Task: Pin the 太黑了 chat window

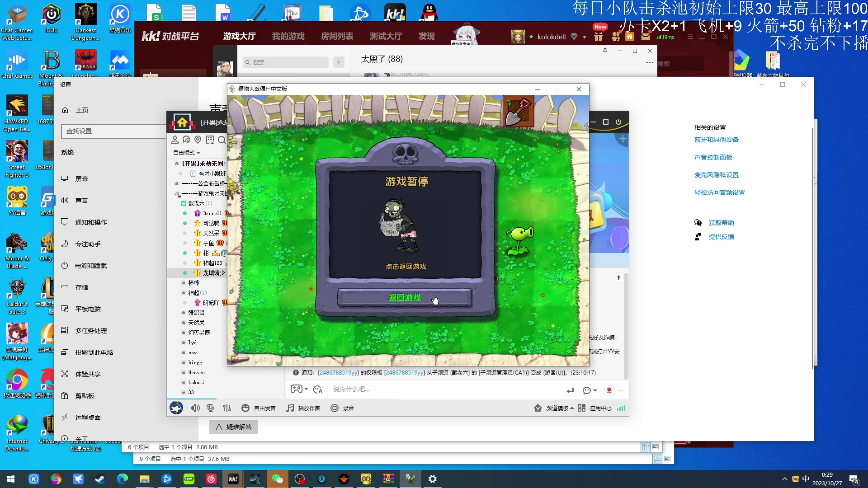Action: [x=605, y=51]
